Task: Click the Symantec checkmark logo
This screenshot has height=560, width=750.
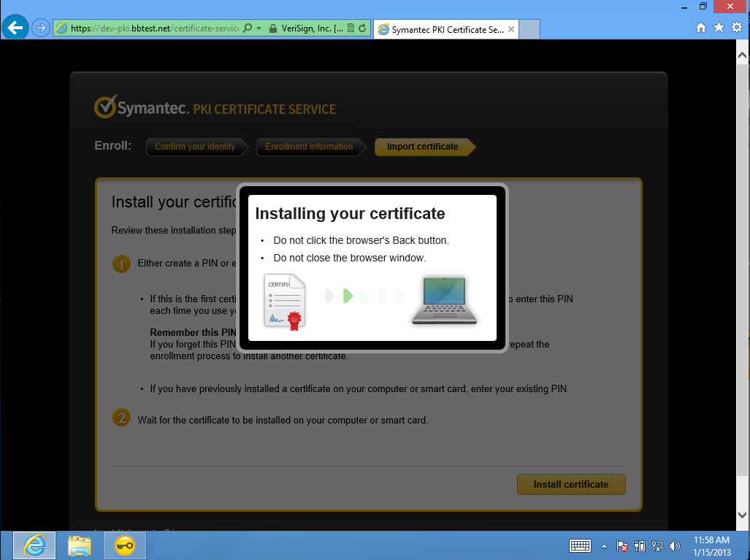Action: pos(105,106)
